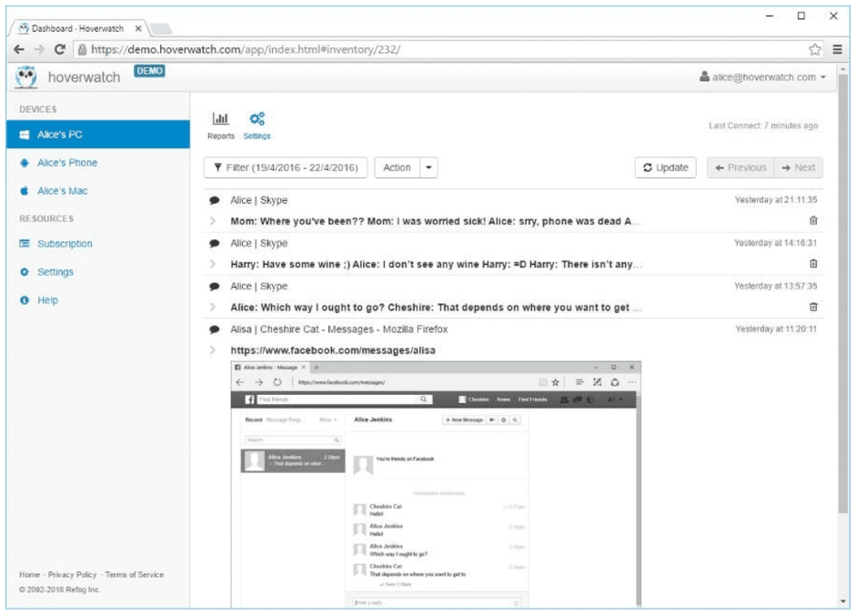Click the Mom: Where you've been message text
Viewport: 856px width, 616px height.
click(x=435, y=221)
